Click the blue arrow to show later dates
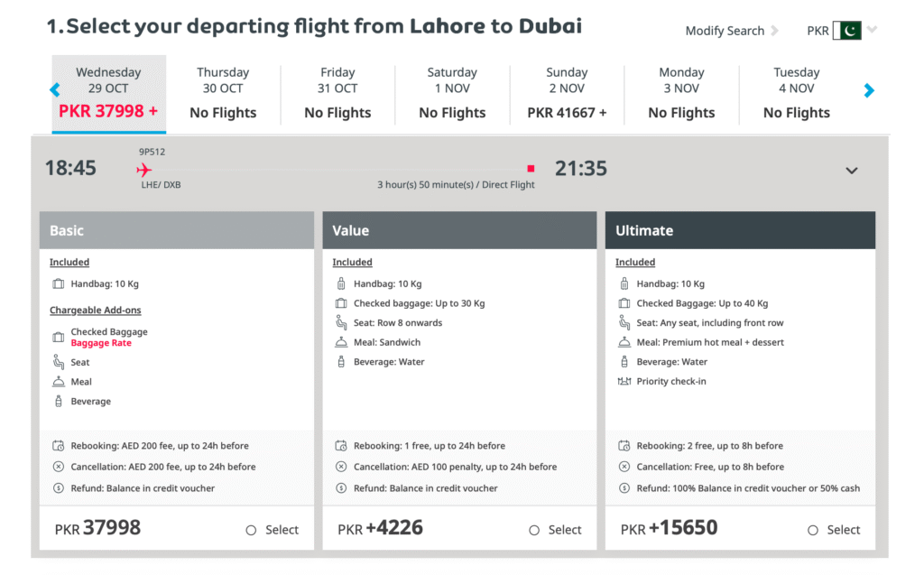924x575 pixels. tap(869, 90)
